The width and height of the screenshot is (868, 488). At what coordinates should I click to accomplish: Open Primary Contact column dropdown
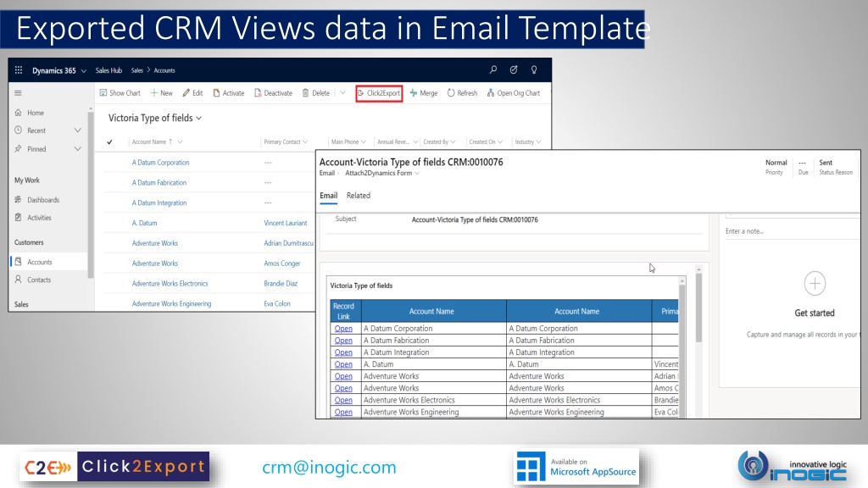click(x=305, y=142)
